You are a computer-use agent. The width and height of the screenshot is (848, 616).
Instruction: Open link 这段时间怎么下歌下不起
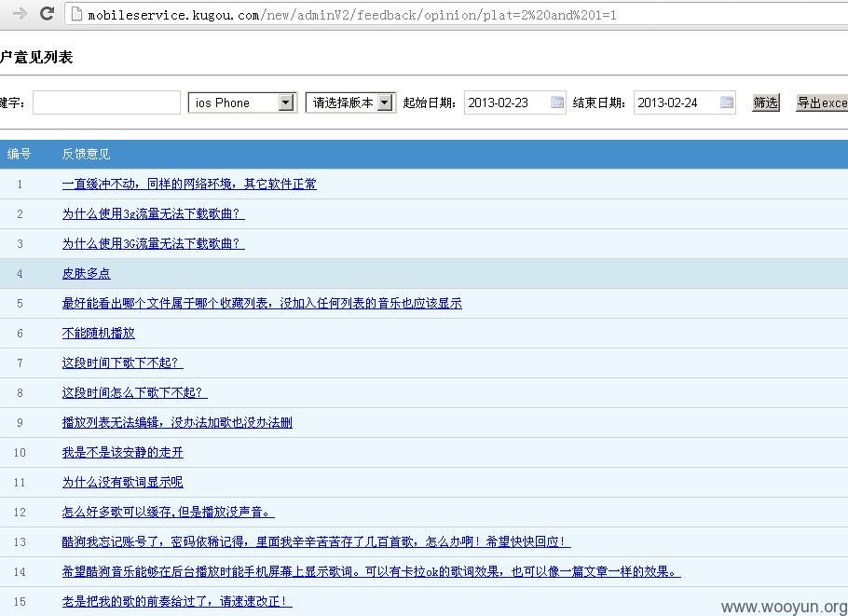click(135, 392)
